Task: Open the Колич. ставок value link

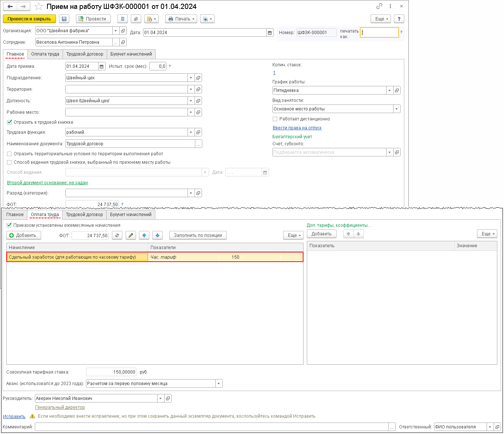Action: point(274,73)
